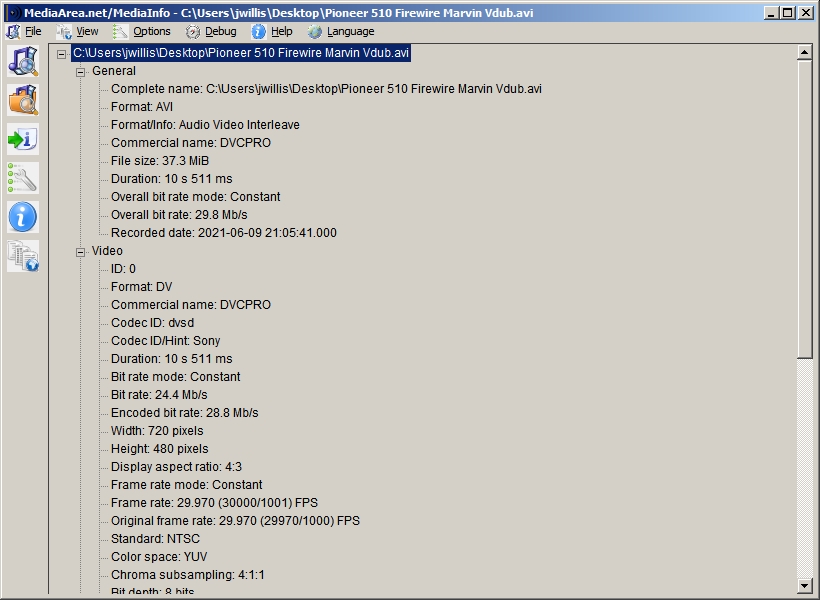Viewport: 820px width, 600px height.
Task: Select 'Commercial name: DVCPRO' under General
Action: (191, 143)
